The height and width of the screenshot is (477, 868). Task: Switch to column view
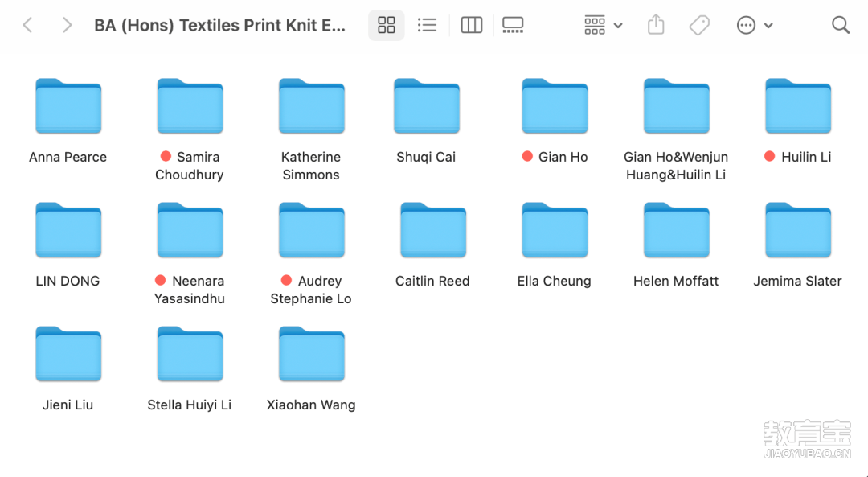point(471,25)
